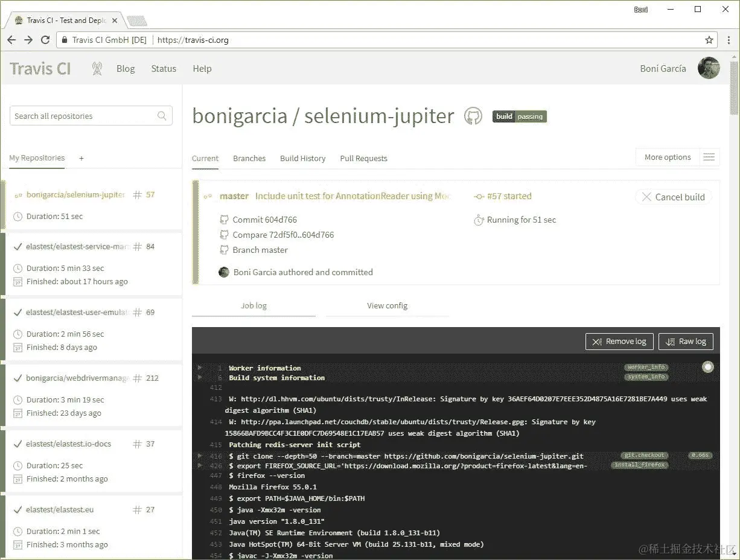Select the Job log tab

pyautogui.click(x=254, y=305)
